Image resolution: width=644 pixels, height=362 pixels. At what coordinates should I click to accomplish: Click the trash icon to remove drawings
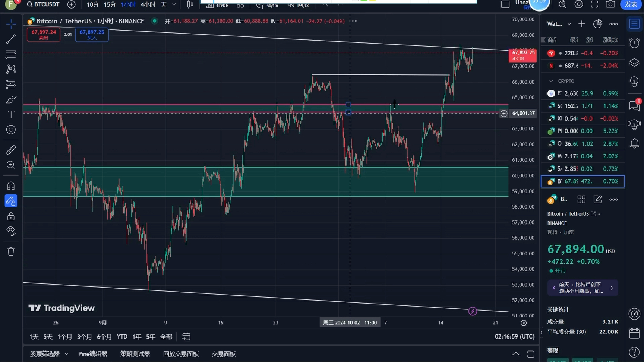click(x=11, y=252)
